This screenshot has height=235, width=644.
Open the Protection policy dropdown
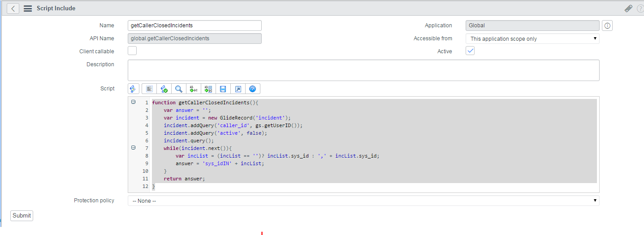[363, 201]
